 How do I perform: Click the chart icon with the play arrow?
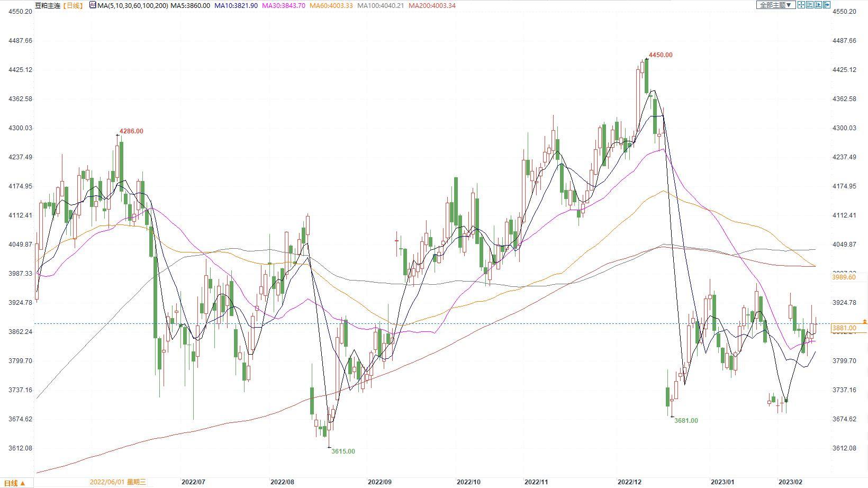click(x=818, y=5)
